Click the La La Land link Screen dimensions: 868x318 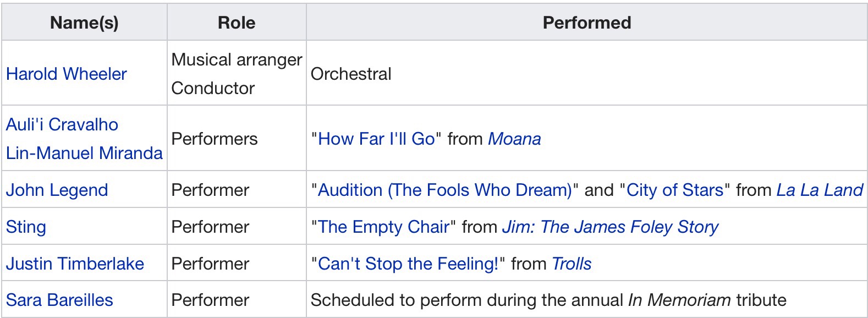coord(820,190)
